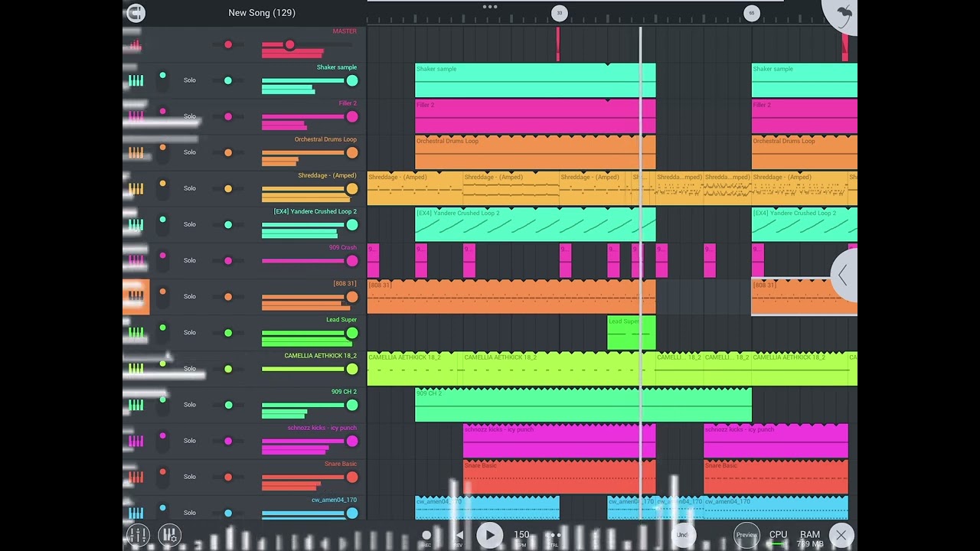
Task: Open the 909 CH 2 track instrument icon
Action: click(x=136, y=405)
